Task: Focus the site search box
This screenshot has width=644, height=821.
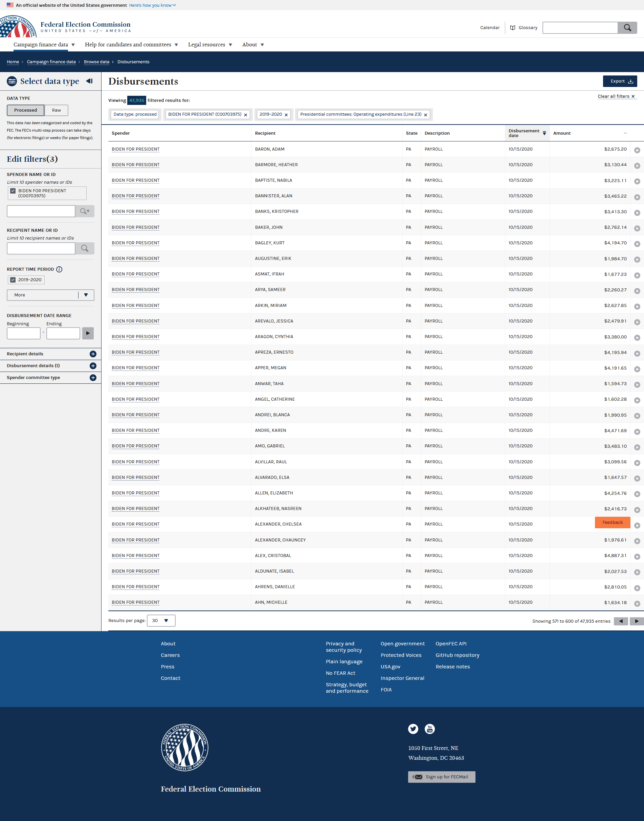Action: tap(580, 27)
